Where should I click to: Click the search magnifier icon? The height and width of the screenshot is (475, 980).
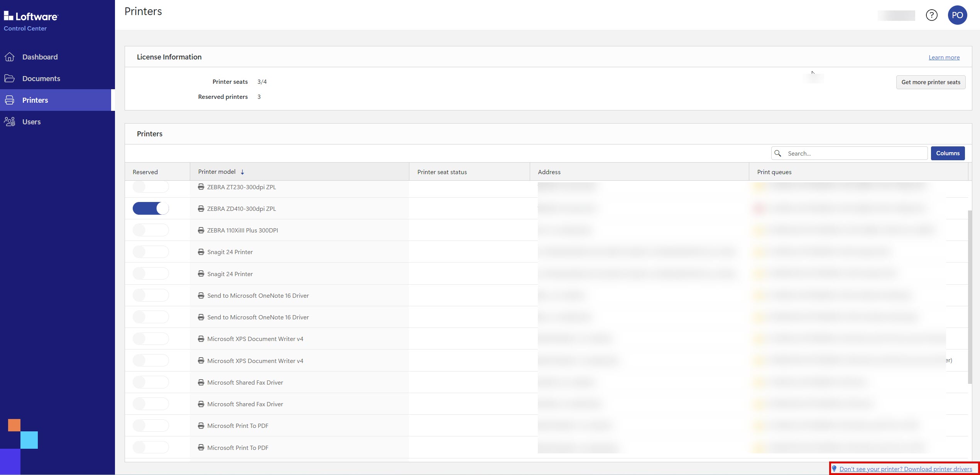(778, 153)
